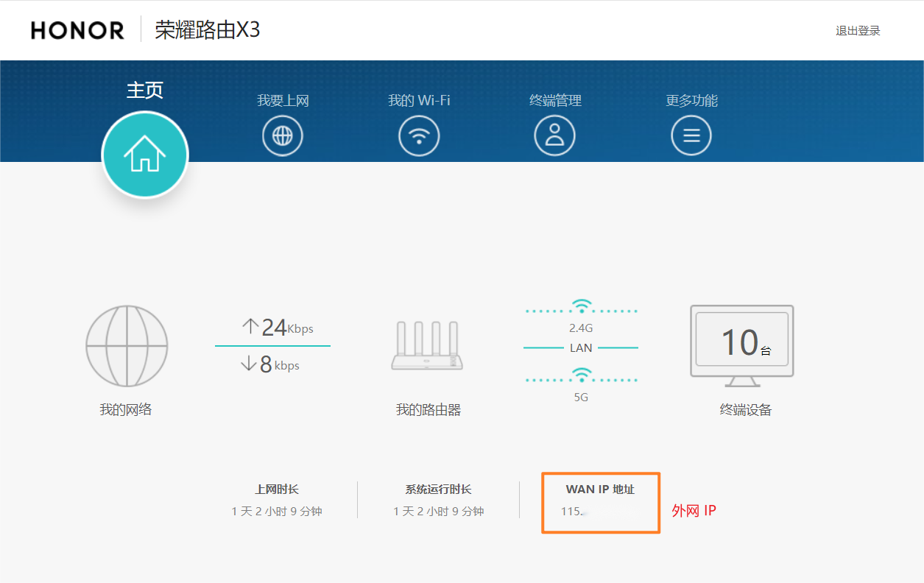The height and width of the screenshot is (583, 924).
Task: Click the Home house icon
Action: click(145, 155)
